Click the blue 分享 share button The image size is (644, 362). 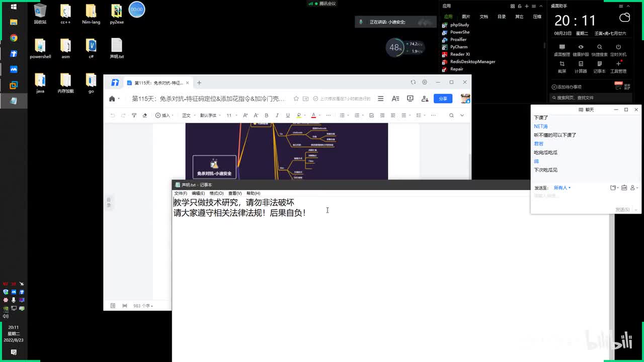pos(443,99)
